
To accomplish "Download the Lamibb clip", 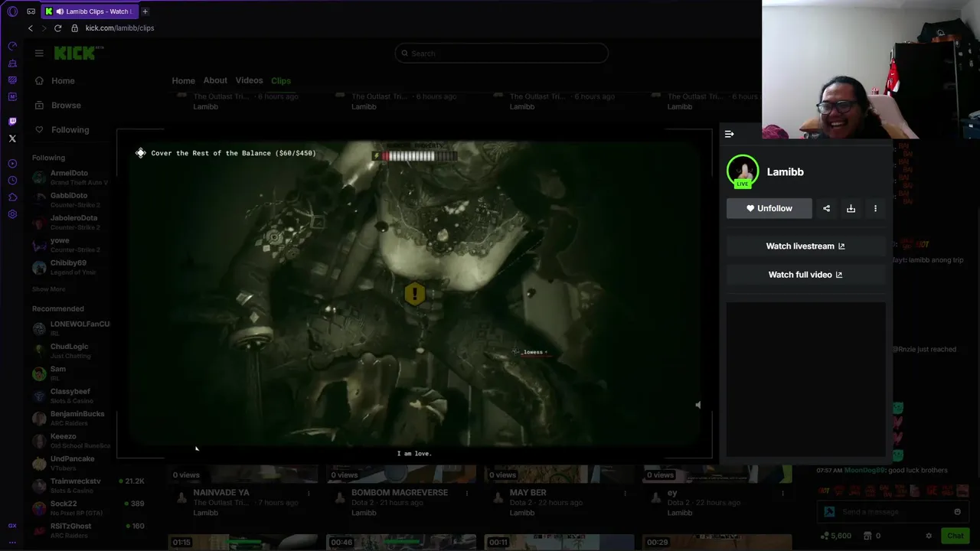I will (851, 208).
